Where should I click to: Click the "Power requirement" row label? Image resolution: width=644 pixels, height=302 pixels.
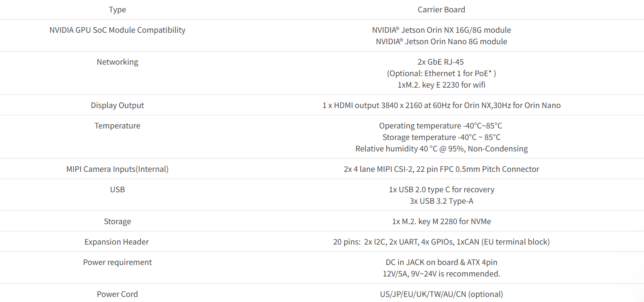pyautogui.click(x=117, y=262)
